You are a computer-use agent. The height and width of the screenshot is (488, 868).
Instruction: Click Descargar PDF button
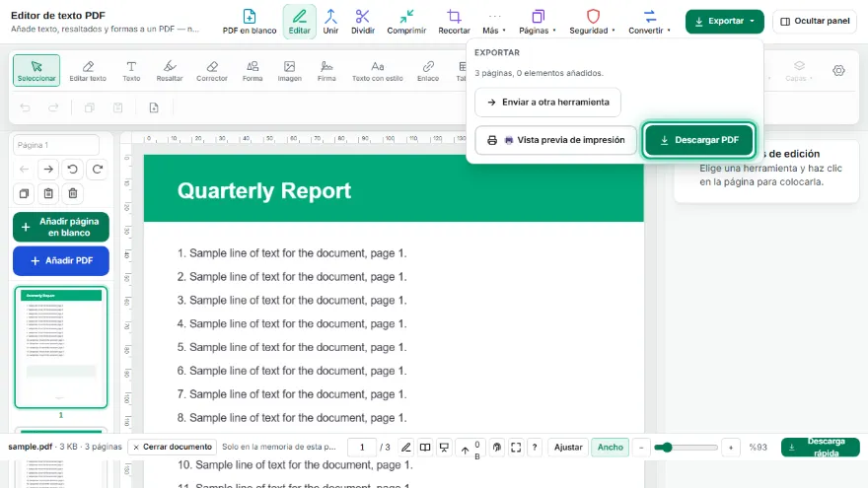699,140
